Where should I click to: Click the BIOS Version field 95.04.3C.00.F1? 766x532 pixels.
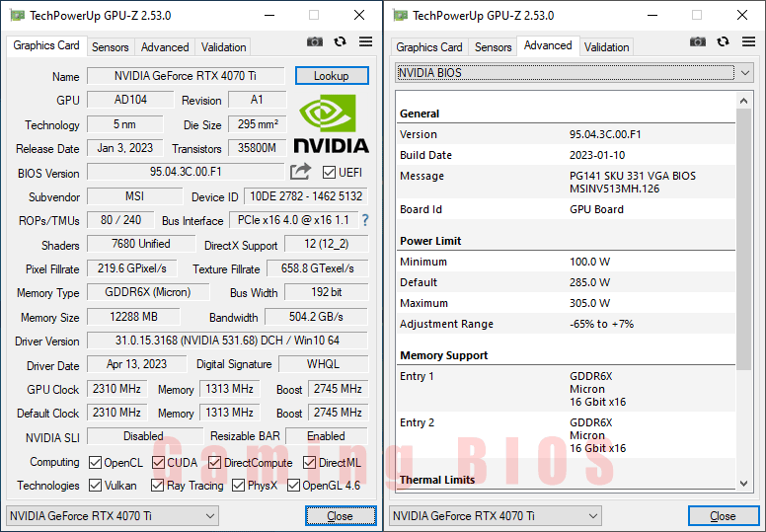pos(186,172)
